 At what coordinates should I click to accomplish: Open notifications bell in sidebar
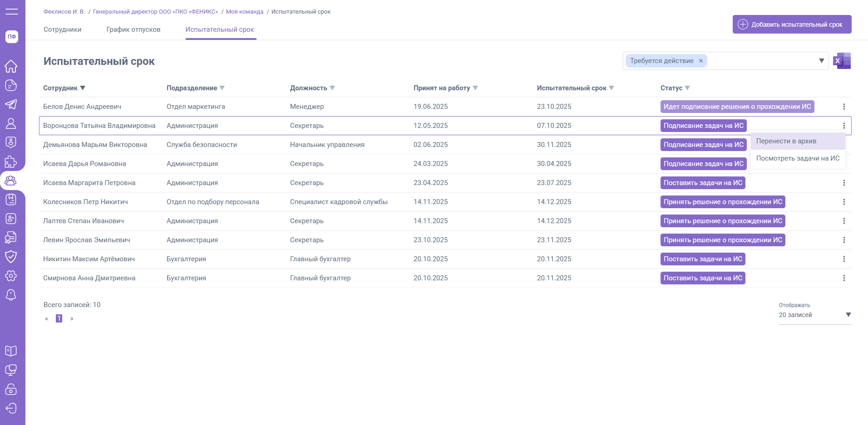click(11, 295)
